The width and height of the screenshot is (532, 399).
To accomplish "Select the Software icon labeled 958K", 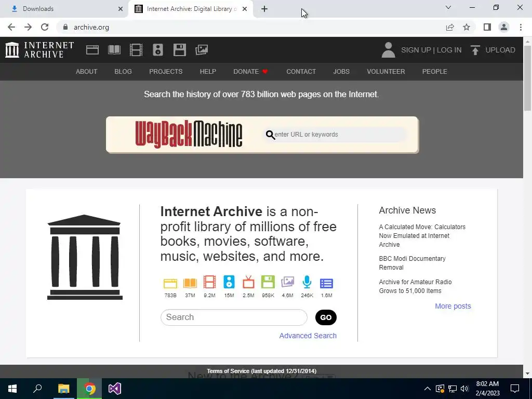I will pyautogui.click(x=268, y=282).
